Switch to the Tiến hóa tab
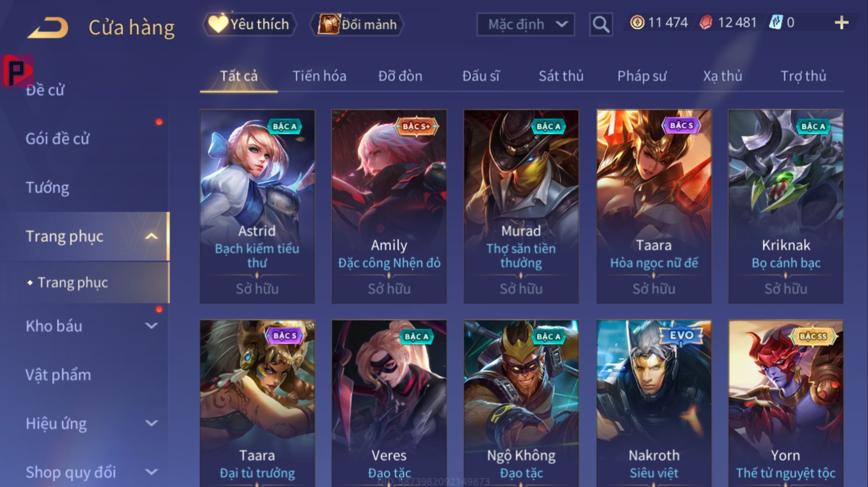868x487 pixels. (x=319, y=76)
